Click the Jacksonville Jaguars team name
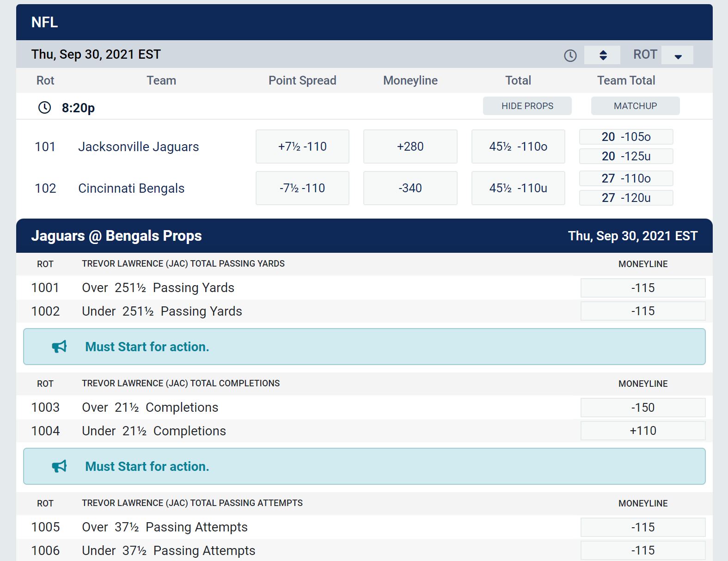This screenshot has width=728, height=561. [138, 146]
